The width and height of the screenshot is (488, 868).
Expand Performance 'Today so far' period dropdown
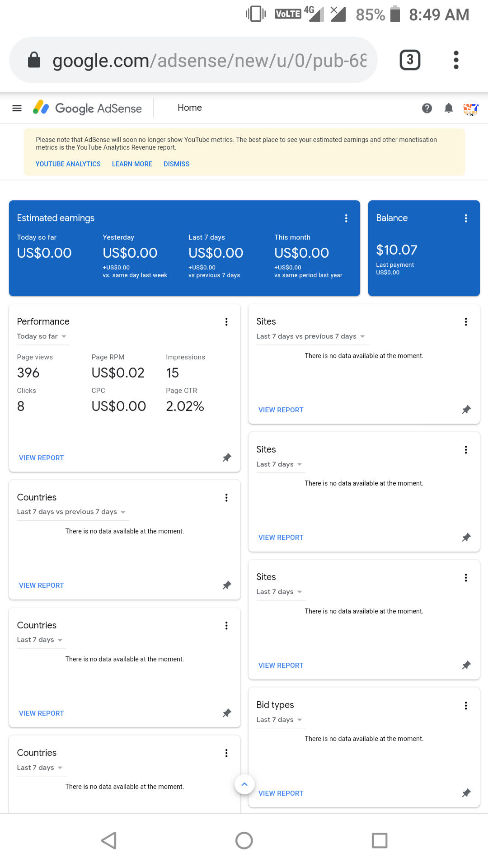(43, 336)
